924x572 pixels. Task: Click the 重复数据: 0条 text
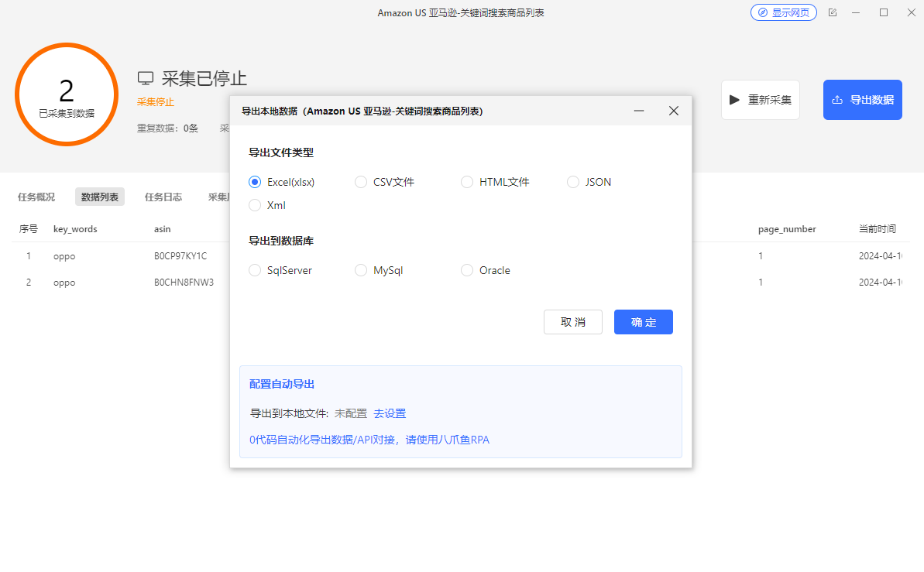click(167, 128)
